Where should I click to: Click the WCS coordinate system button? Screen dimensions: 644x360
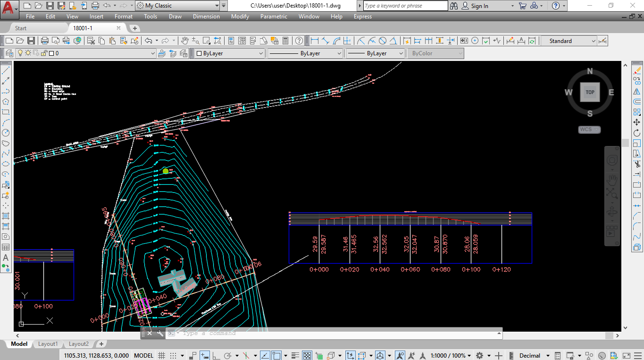[x=590, y=129]
